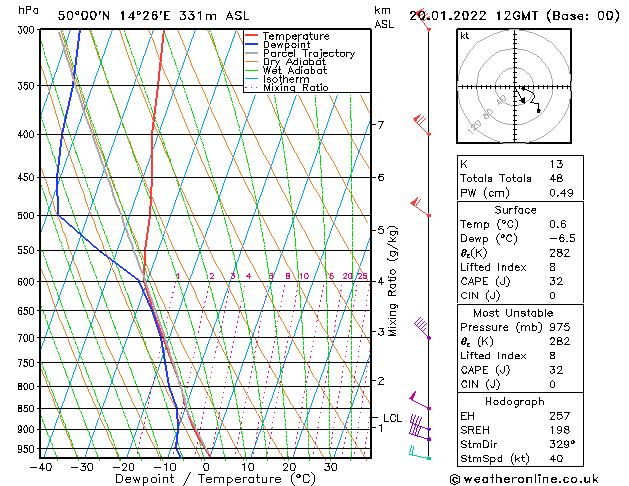Click the hodograph circular plot
629x486 pixels.
click(514, 86)
